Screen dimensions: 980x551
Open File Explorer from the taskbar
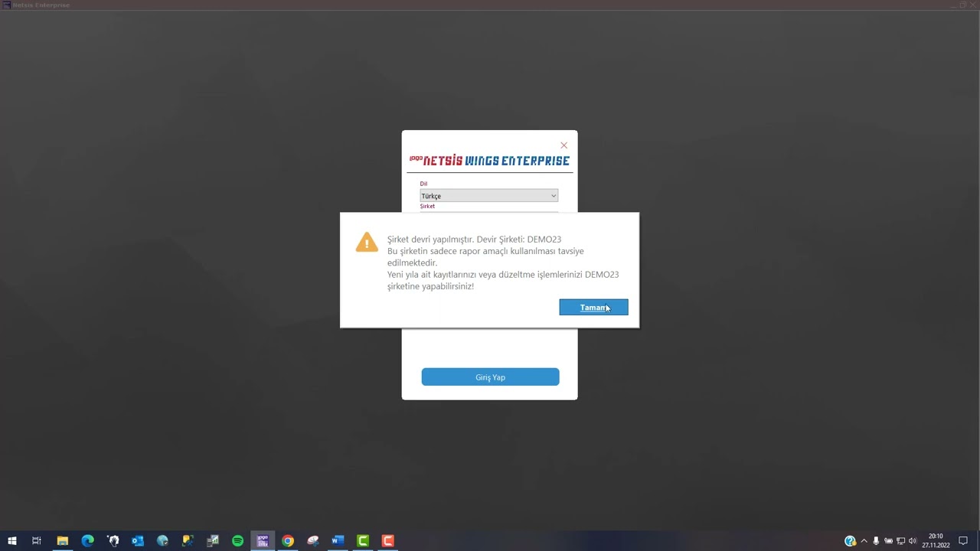point(63,541)
